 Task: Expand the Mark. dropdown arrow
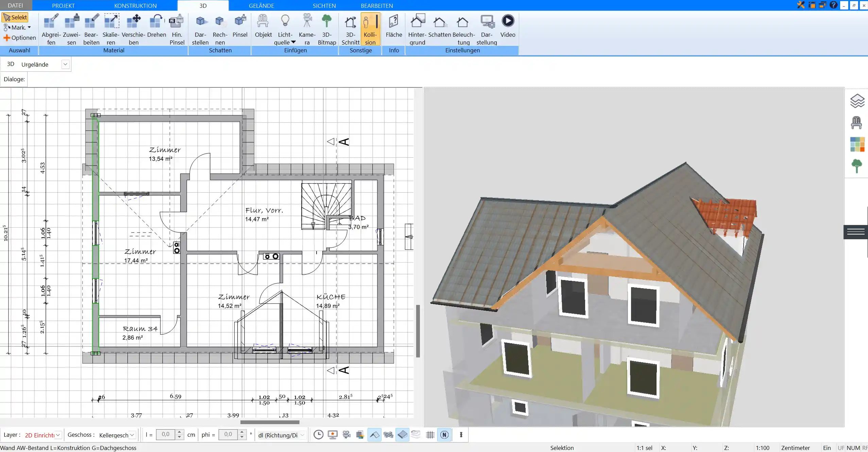pyautogui.click(x=29, y=28)
